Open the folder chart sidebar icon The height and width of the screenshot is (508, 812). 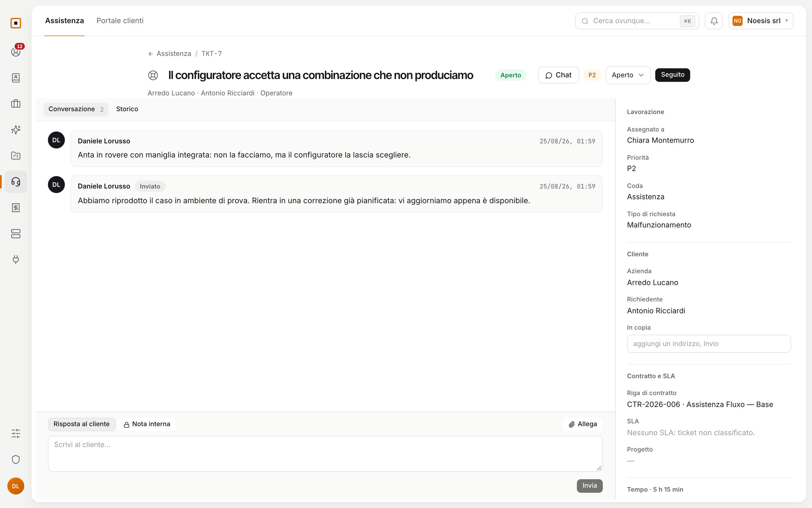pos(16,156)
